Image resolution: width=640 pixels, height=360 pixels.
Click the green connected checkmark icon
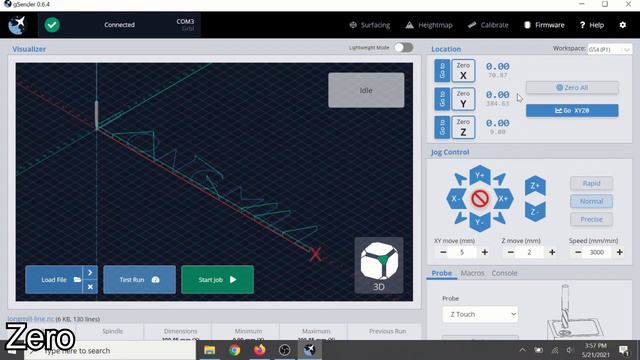(52, 25)
